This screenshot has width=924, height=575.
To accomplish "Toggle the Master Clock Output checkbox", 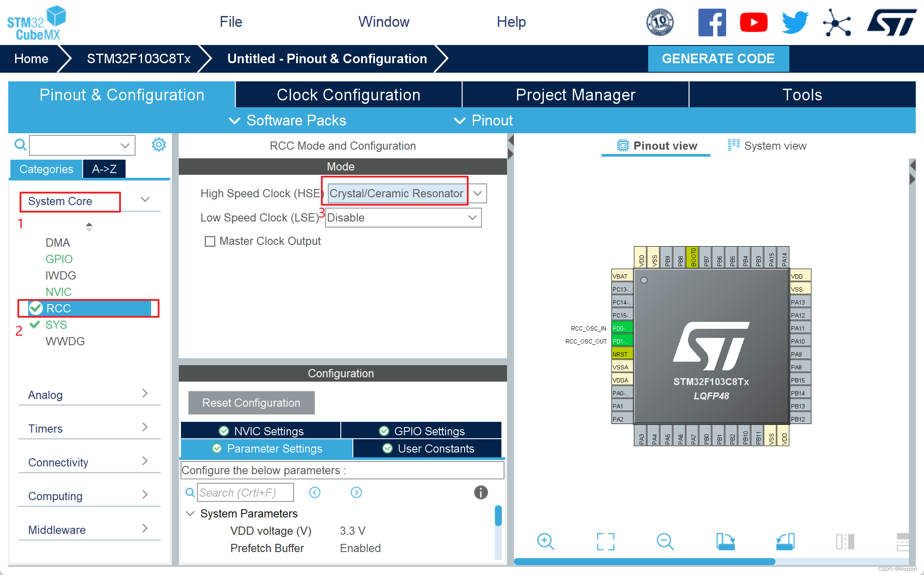I will point(210,241).
